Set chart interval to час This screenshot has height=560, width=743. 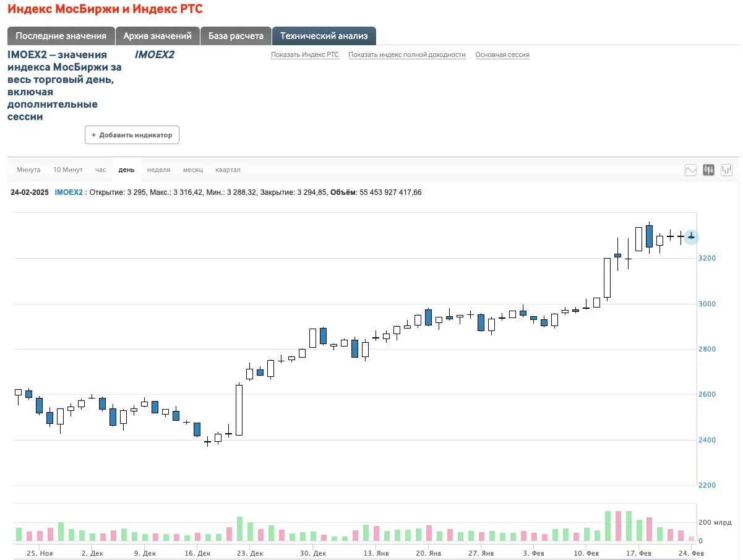pyautogui.click(x=101, y=170)
